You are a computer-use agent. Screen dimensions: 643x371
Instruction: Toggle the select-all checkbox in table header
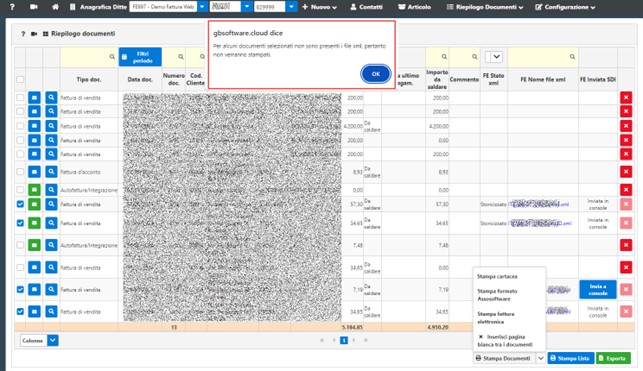pyautogui.click(x=20, y=80)
